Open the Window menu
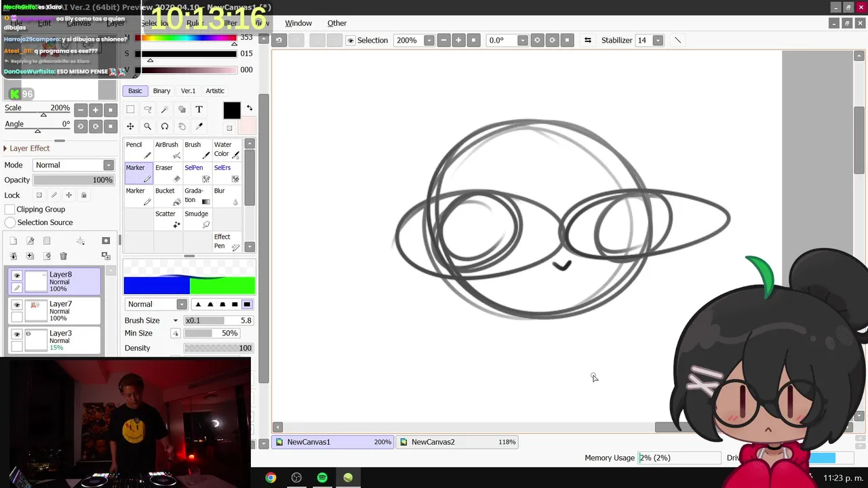 click(x=298, y=23)
